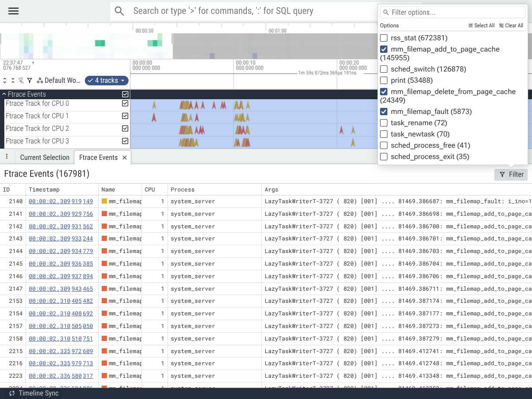Screen dimensions: 532x399
Task: Click the ID 2145 cell
Action: point(13,264)
